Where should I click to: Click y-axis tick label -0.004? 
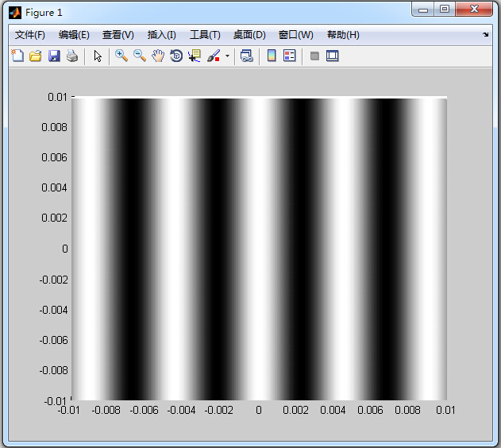53,310
